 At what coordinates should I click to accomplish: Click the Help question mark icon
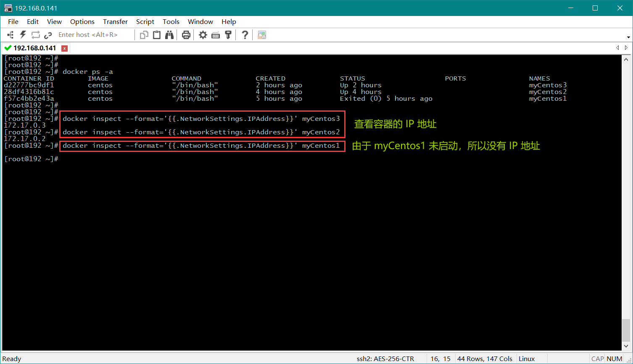tap(245, 35)
